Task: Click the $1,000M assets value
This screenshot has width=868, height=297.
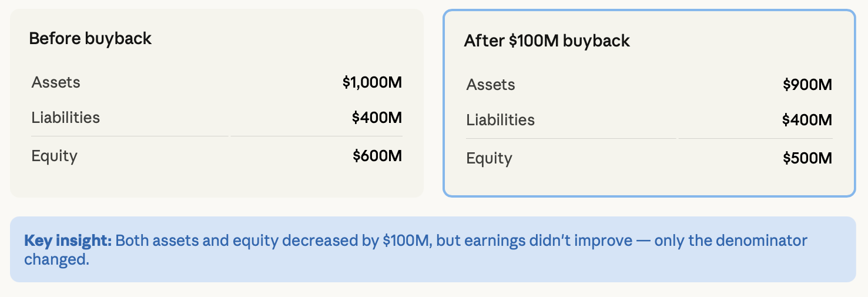Action: 372,82
